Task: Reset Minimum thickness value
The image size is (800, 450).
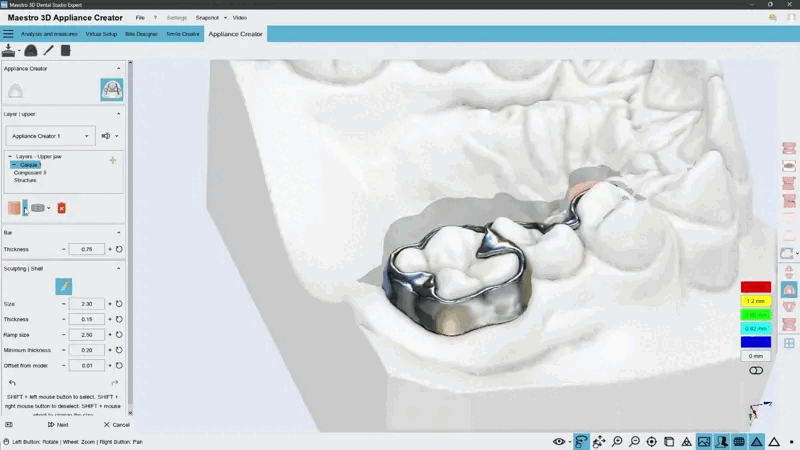Action: [119, 350]
